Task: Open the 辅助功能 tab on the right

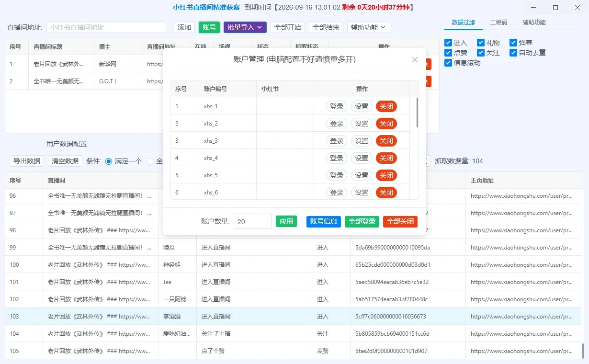Action: [x=534, y=23]
